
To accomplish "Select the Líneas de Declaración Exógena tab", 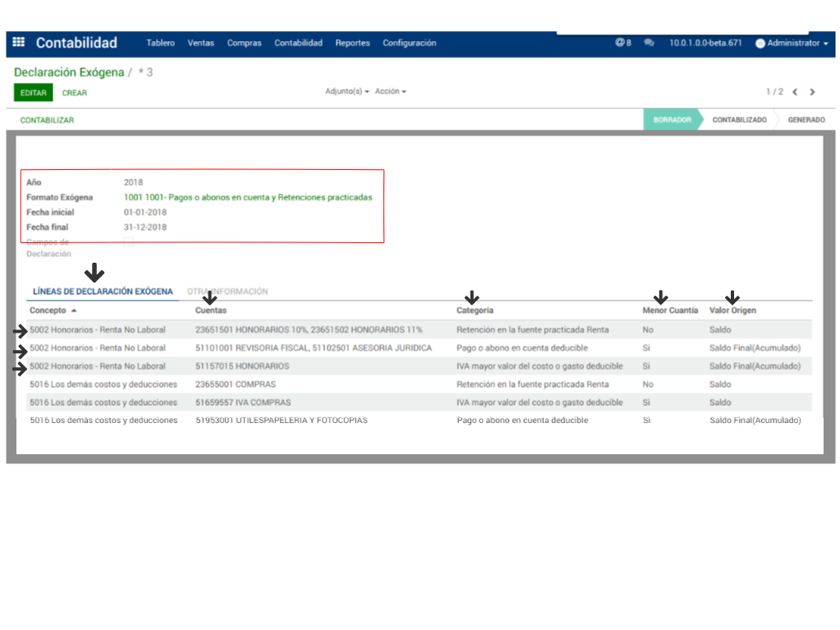I will click(103, 292).
